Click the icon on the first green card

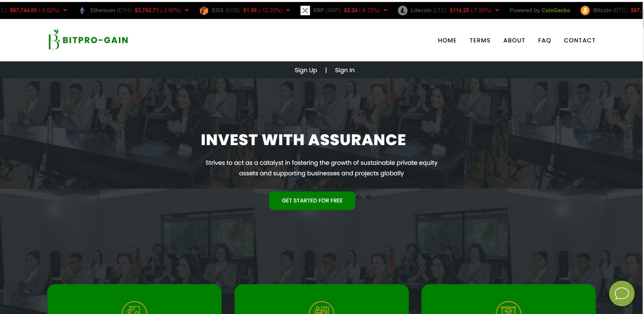pyautogui.click(x=134, y=308)
